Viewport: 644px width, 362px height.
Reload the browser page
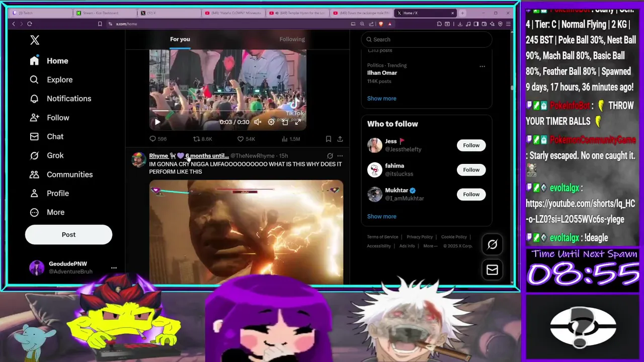(x=30, y=24)
